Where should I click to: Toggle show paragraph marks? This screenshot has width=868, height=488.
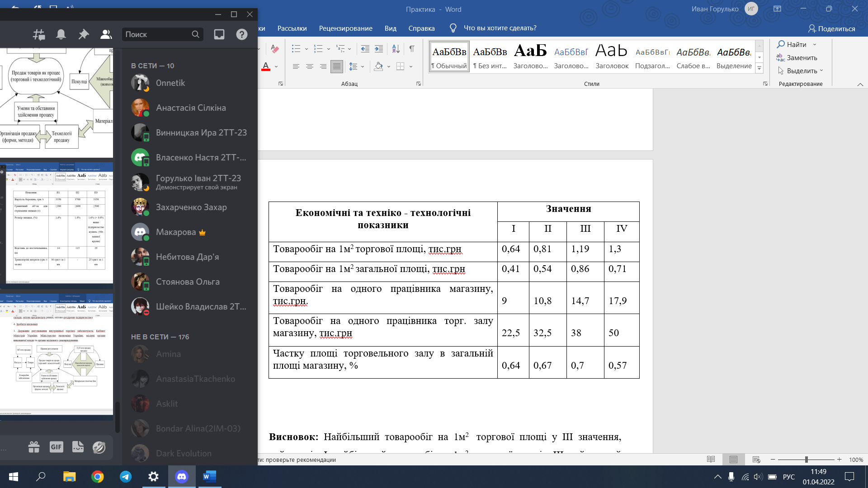(412, 49)
